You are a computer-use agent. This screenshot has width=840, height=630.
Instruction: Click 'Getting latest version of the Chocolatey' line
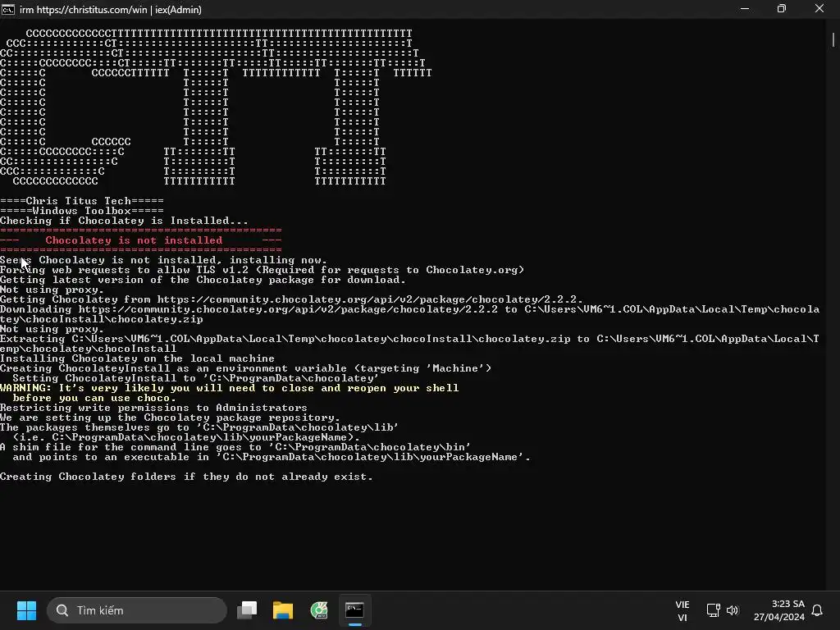pyautogui.click(x=203, y=280)
